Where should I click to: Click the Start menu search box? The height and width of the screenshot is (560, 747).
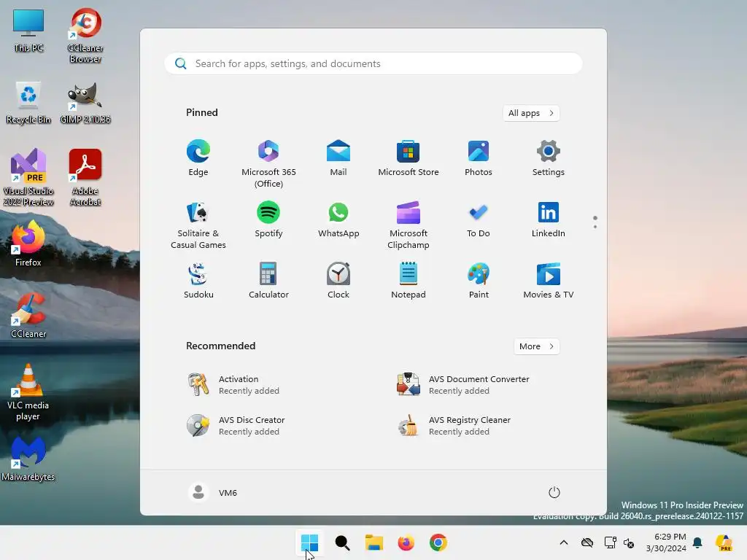click(373, 63)
